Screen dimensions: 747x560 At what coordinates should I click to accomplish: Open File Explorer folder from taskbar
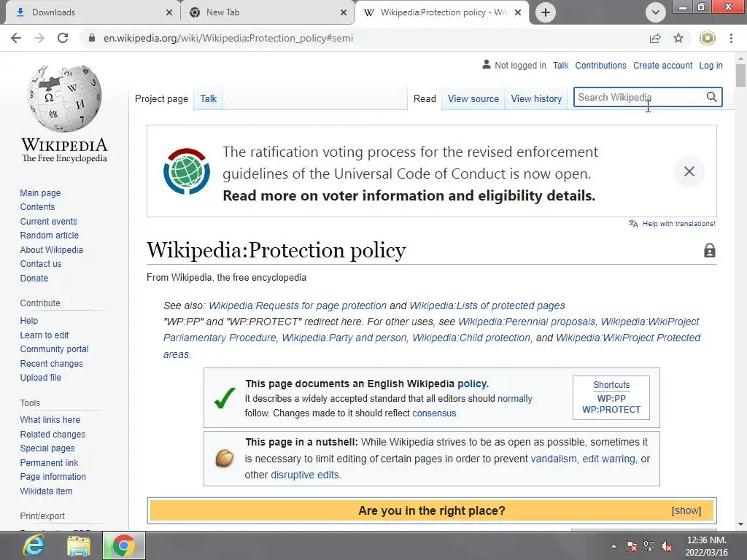pos(79,545)
